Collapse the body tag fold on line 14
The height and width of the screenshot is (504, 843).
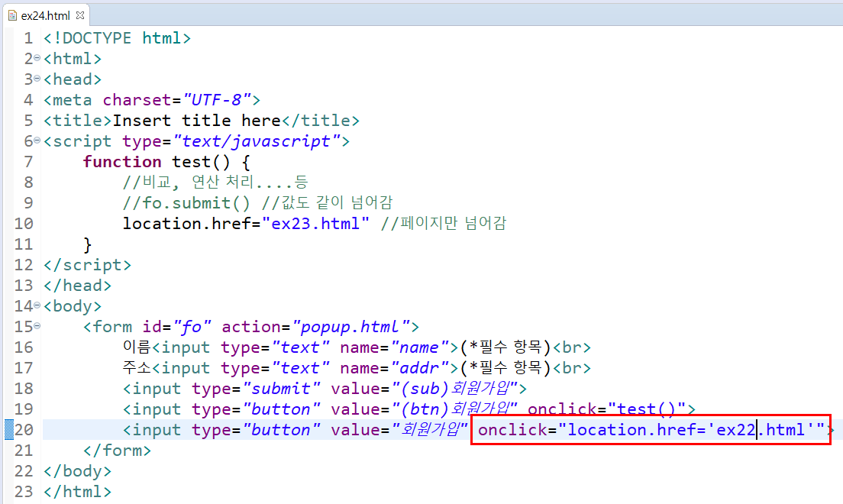[x=37, y=305]
